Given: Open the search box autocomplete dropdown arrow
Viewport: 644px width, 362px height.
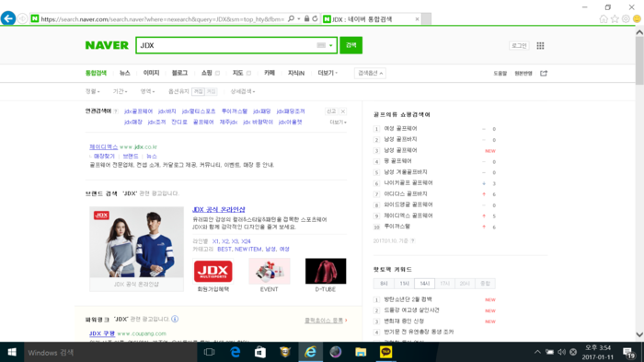Looking at the screenshot, I should tap(330, 45).
